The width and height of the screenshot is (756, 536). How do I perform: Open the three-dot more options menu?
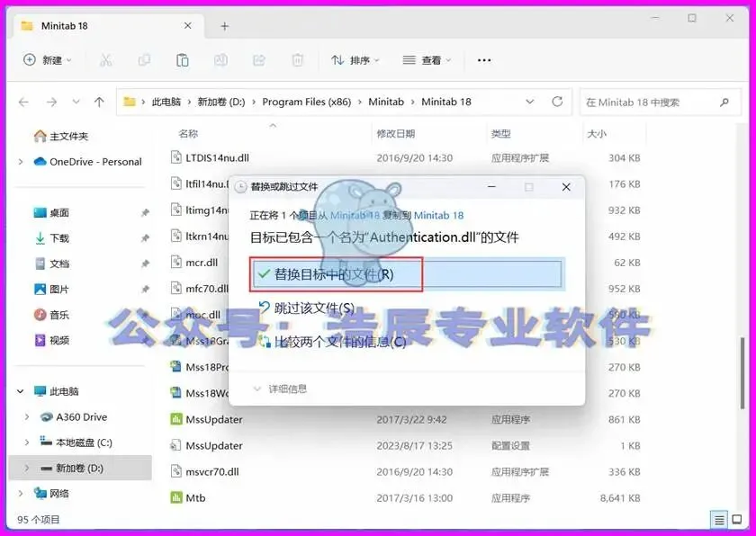tap(484, 60)
